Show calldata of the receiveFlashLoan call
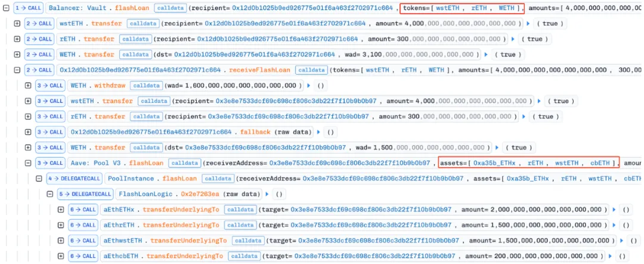 pos(310,70)
